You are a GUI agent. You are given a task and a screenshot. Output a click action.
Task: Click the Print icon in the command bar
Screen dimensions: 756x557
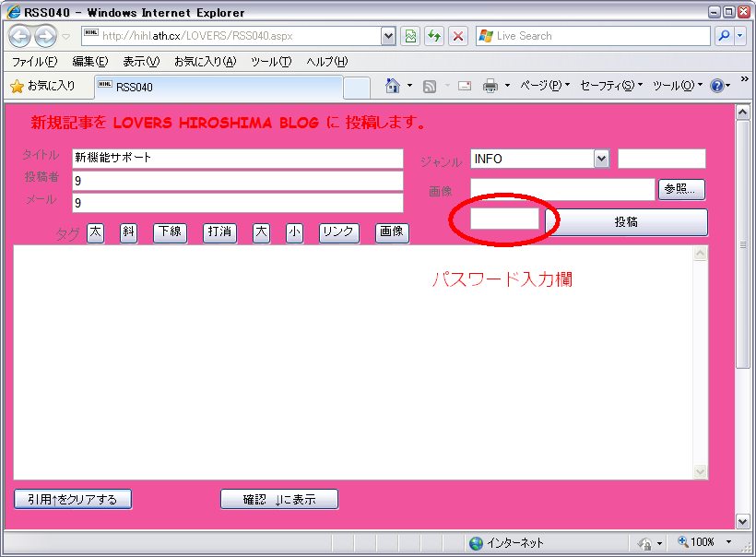490,86
